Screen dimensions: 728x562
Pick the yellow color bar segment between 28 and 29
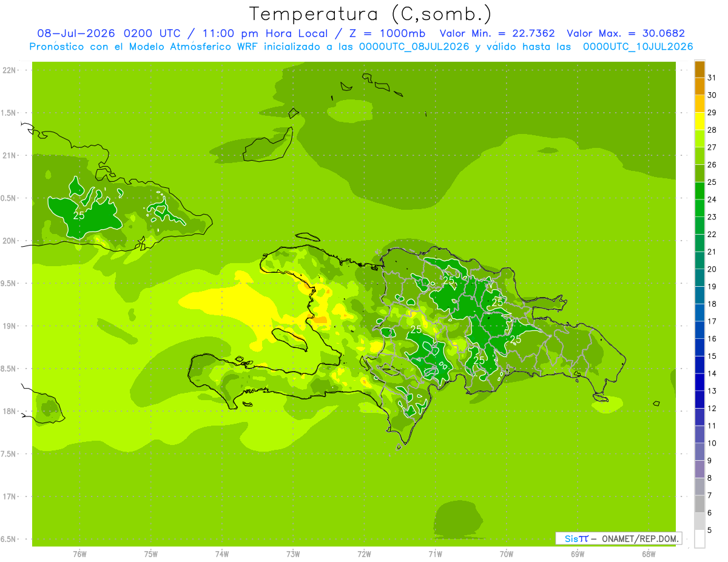click(x=699, y=121)
